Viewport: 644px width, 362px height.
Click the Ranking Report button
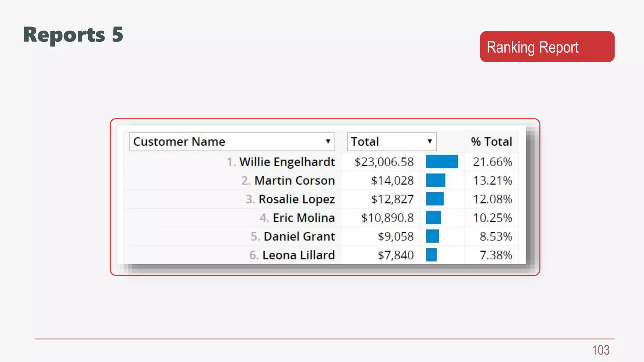tap(547, 47)
